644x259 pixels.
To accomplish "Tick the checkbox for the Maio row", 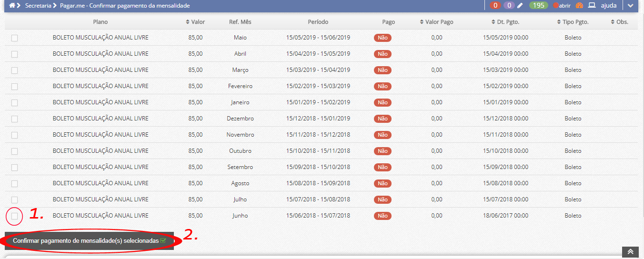I will click(14, 38).
